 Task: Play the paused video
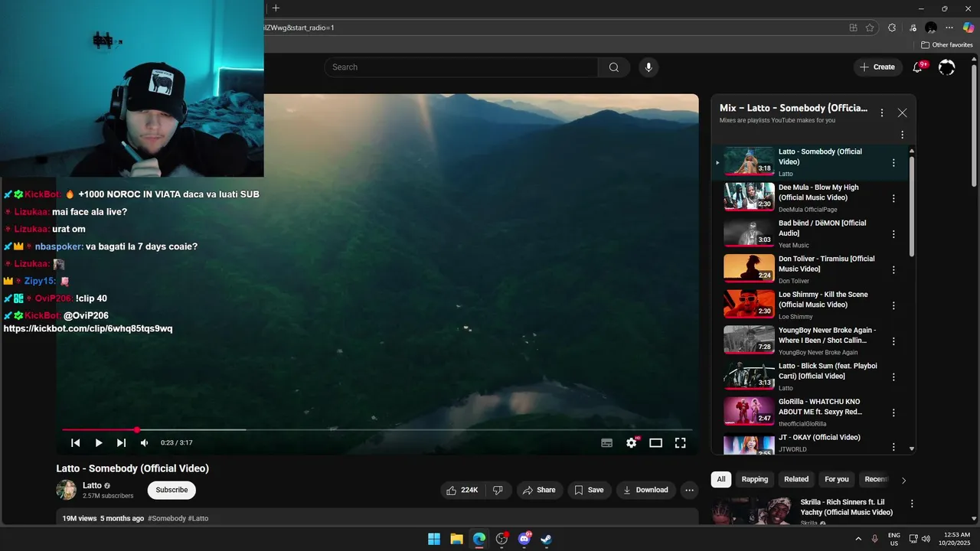98,442
